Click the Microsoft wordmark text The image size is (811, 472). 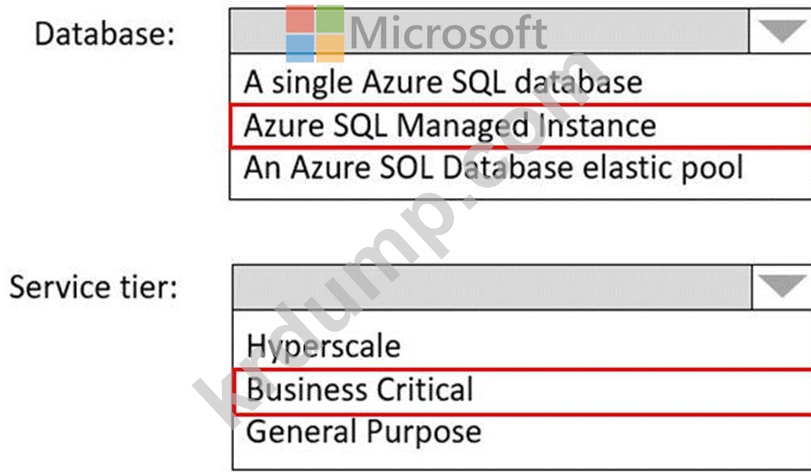click(x=448, y=33)
